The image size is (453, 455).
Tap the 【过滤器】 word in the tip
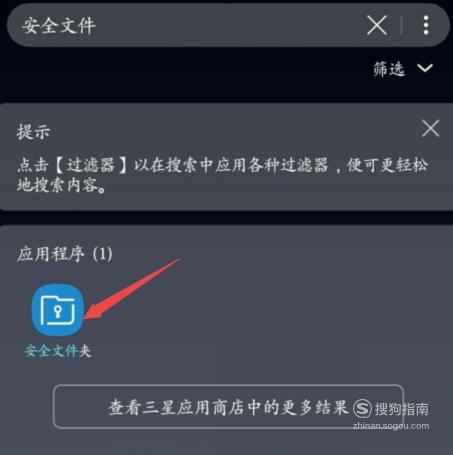(x=90, y=165)
